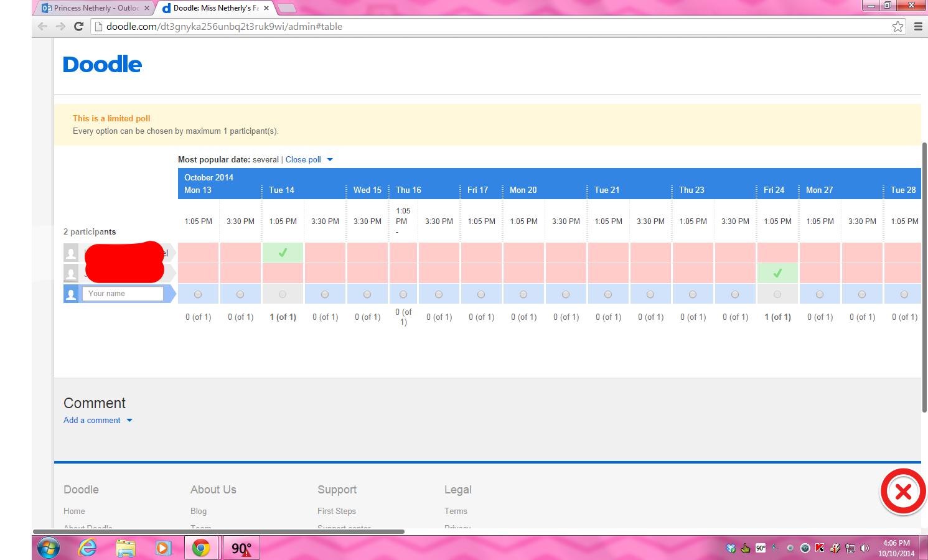The height and width of the screenshot is (560, 928).
Task: Click the red circled X button
Action: (903, 492)
